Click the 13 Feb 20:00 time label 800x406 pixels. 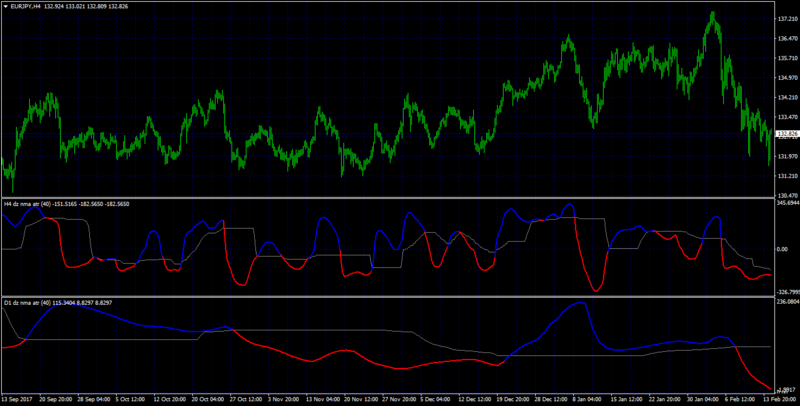click(779, 399)
